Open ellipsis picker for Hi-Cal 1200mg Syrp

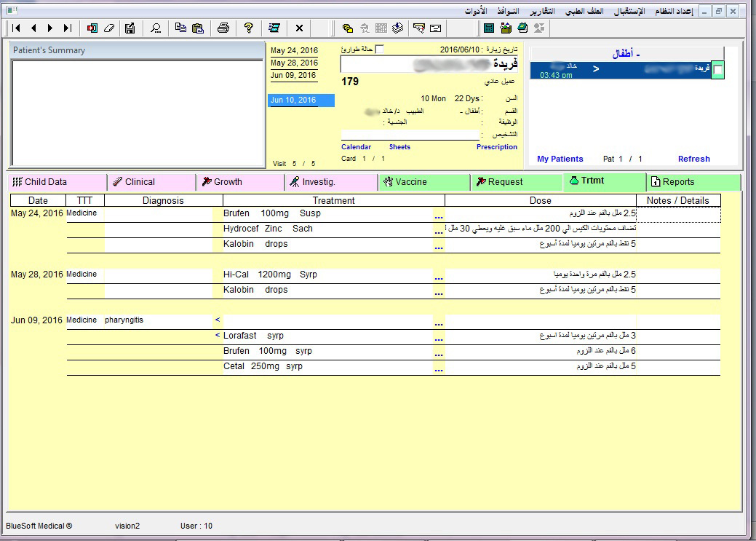(x=438, y=277)
